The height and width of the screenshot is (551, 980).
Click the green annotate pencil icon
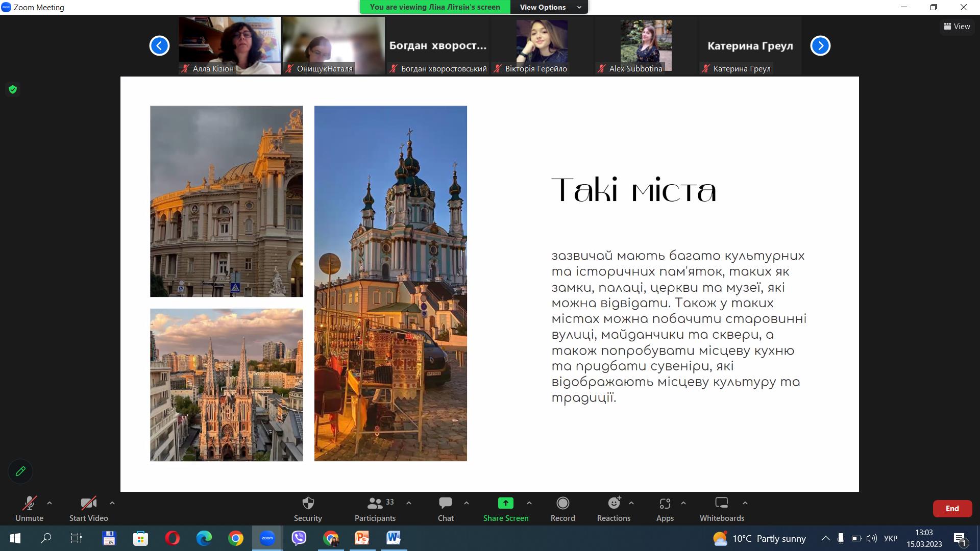point(20,471)
